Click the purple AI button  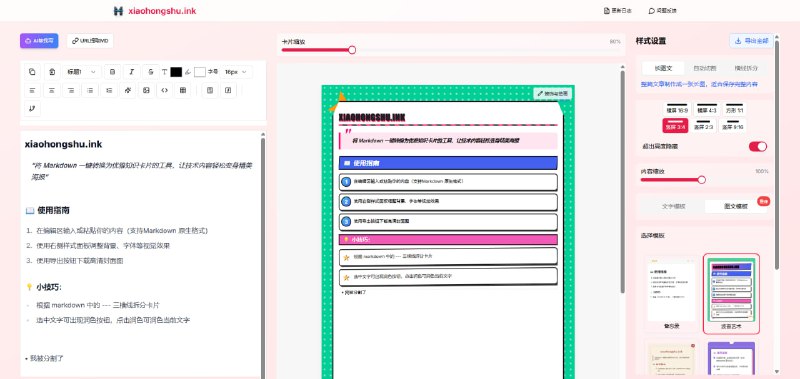39,41
